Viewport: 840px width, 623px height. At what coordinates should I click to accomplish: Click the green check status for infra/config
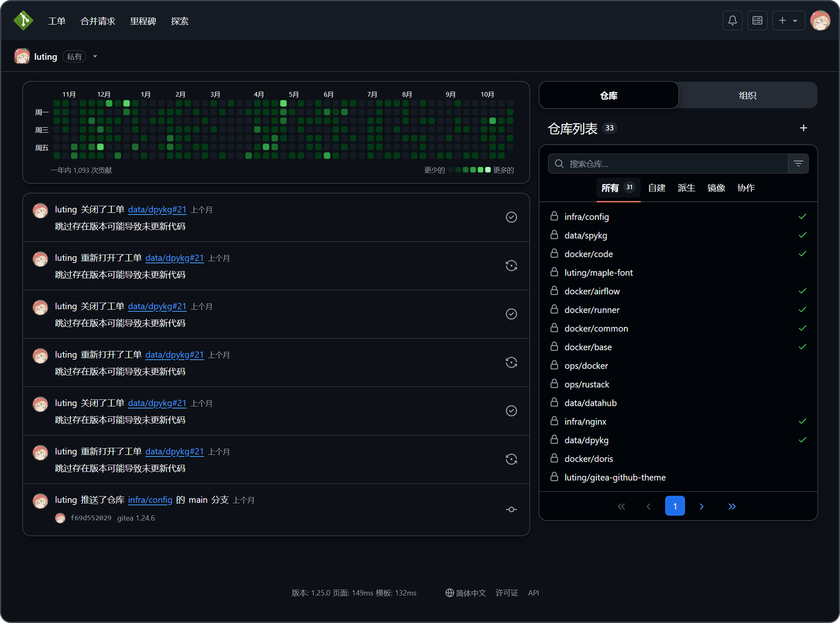[802, 216]
